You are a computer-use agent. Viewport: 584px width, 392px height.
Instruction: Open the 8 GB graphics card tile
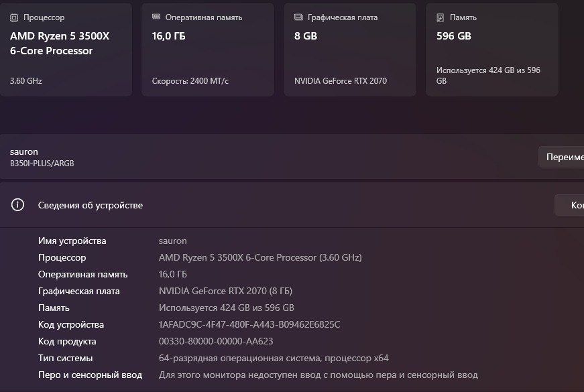(350, 50)
